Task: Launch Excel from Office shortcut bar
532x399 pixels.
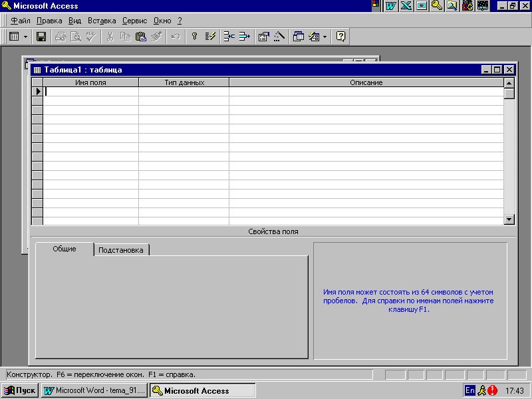Action: pyautogui.click(x=406, y=6)
